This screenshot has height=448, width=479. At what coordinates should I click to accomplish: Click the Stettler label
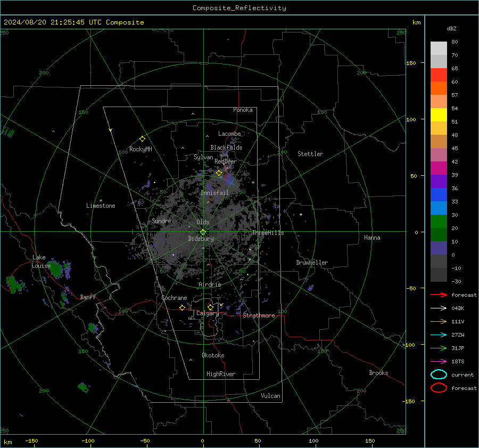click(x=310, y=154)
